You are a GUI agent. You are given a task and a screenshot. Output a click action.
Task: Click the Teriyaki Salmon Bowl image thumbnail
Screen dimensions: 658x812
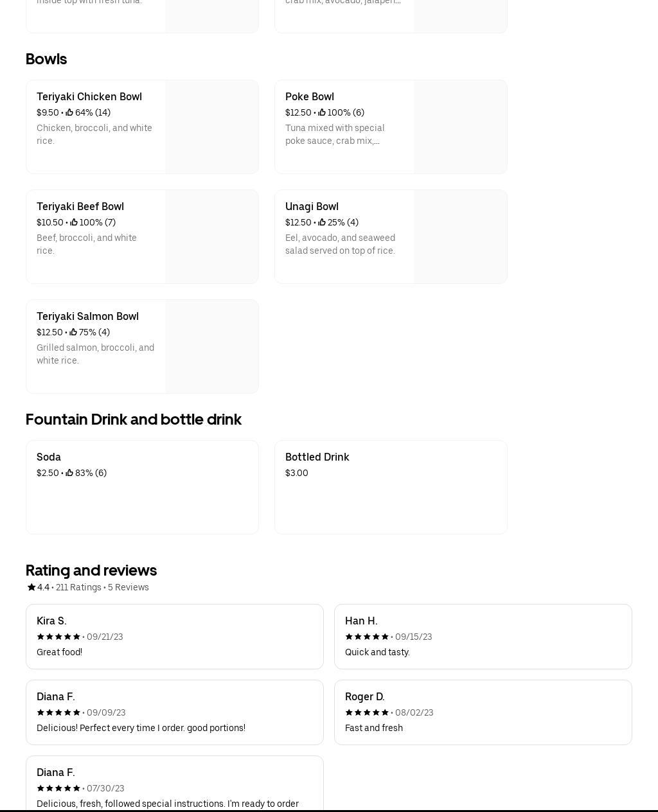click(x=211, y=347)
